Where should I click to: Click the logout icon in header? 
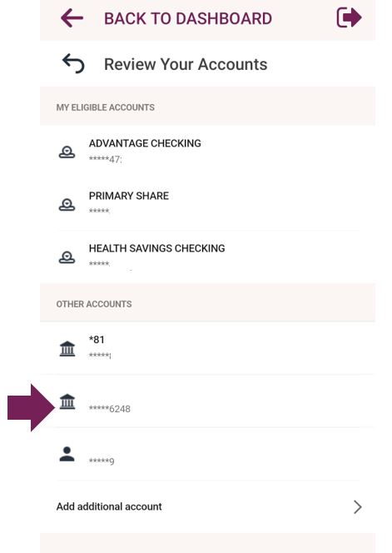pyautogui.click(x=349, y=17)
